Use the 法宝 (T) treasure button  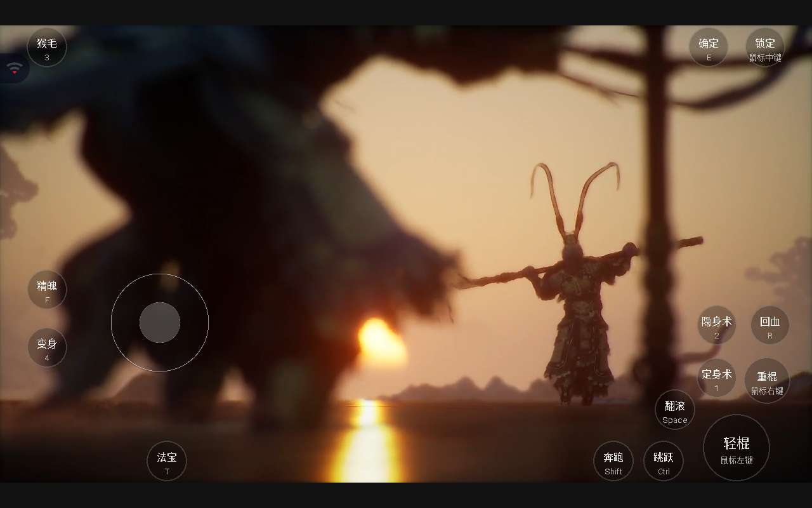click(167, 461)
